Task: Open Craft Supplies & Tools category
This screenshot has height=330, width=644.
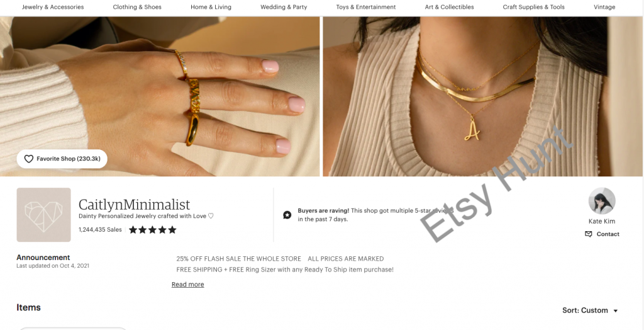Action: tap(533, 7)
